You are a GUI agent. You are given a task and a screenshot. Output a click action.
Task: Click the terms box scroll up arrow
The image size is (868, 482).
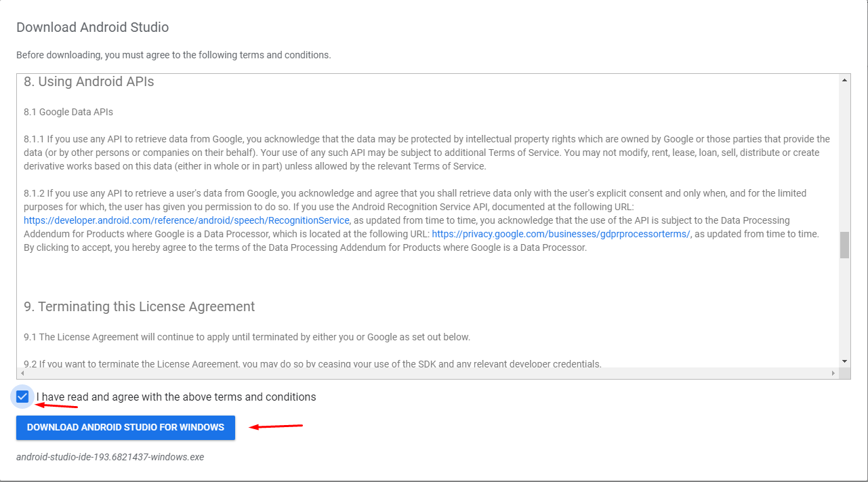point(844,81)
